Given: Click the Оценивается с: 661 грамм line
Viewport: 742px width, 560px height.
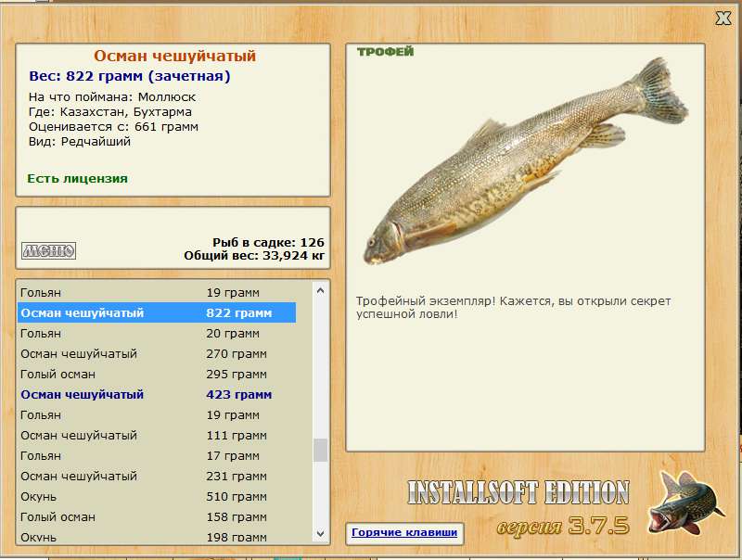Looking at the screenshot, I should tap(113, 127).
